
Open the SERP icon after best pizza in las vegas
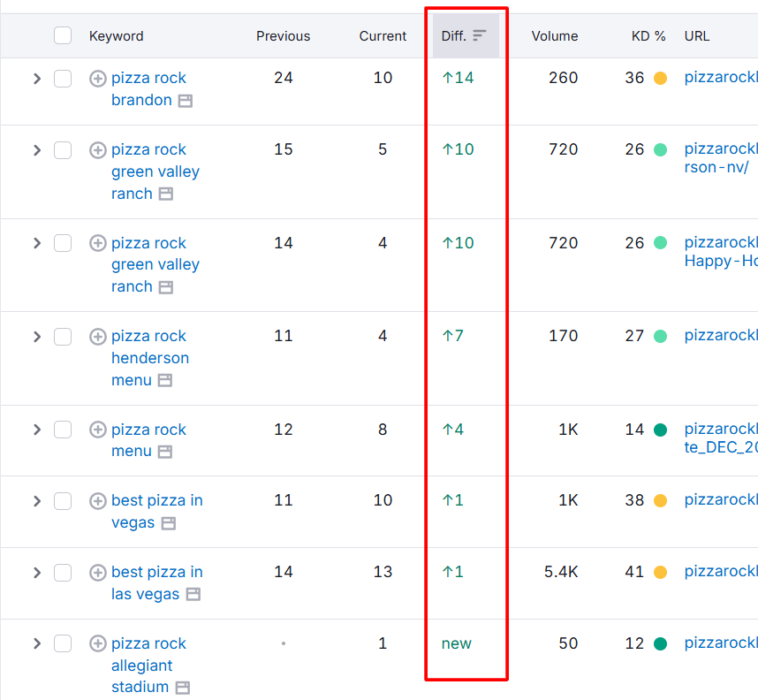point(193,594)
